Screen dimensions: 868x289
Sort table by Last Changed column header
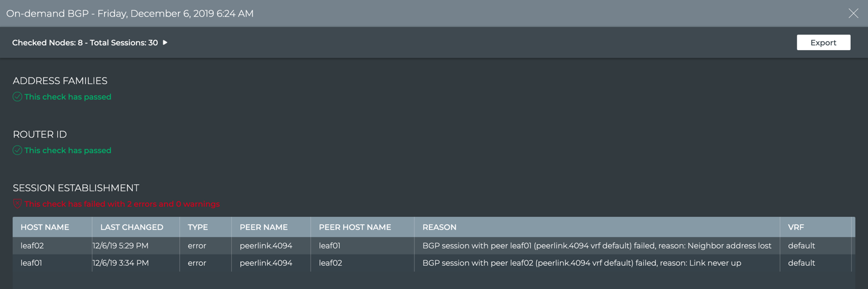(x=132, y=227)
